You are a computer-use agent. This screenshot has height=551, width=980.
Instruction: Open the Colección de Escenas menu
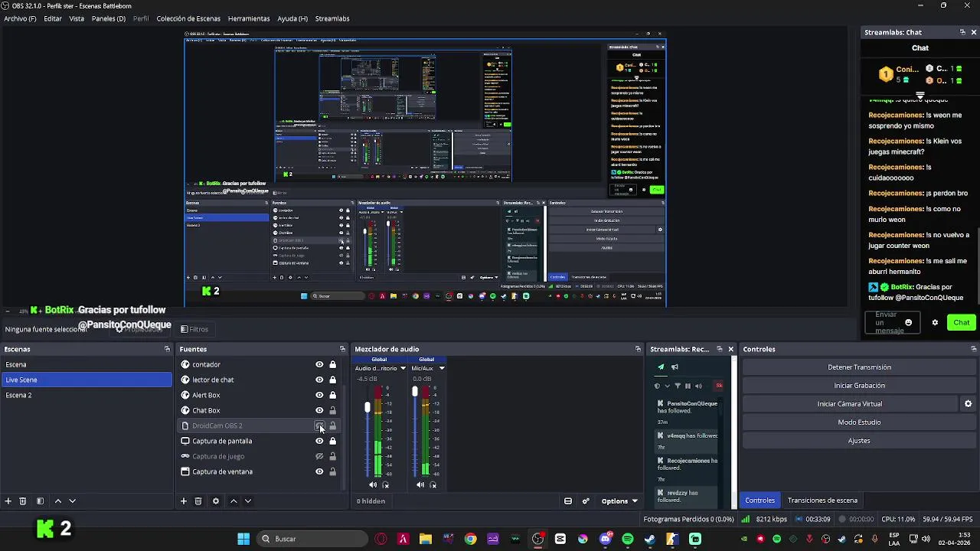pyautogui.click(x=188, y=18)
